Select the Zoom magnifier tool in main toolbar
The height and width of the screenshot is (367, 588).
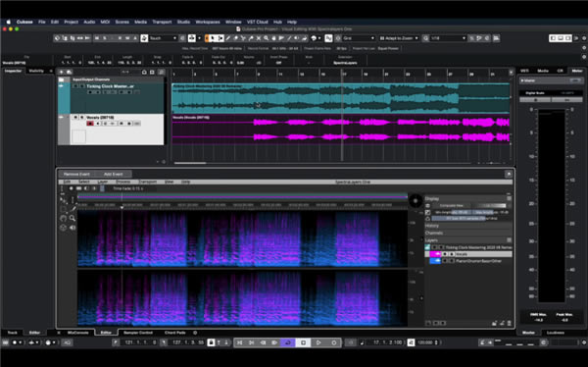pos(266,38)
